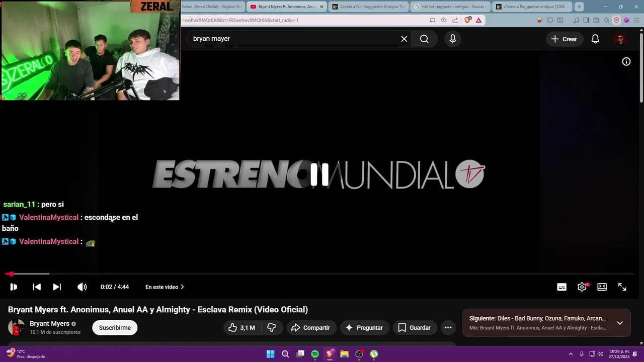The width and height of the screenshot is (644, 362).
Task: Click the Bryant Myers channel avatar
Action: (x=16, y=328)
